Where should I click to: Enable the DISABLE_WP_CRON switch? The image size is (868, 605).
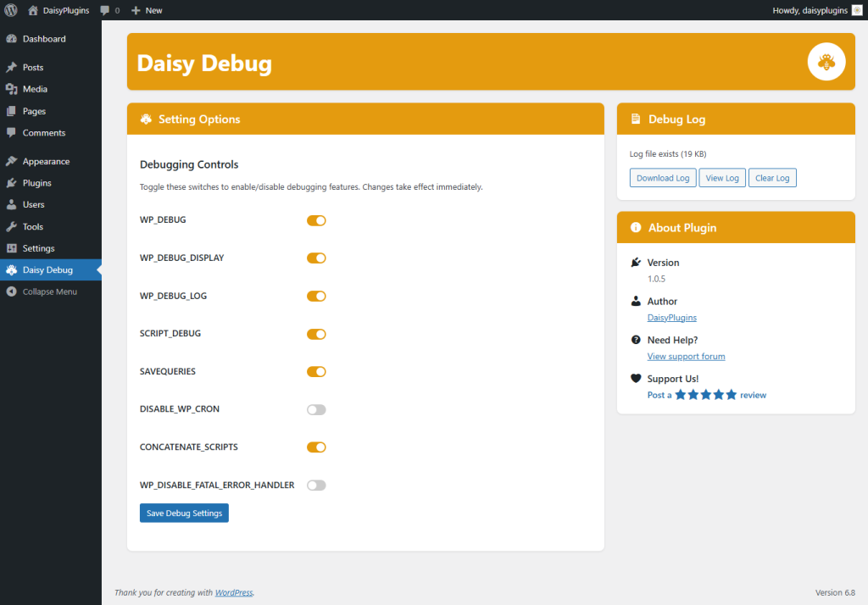(316, 409)
